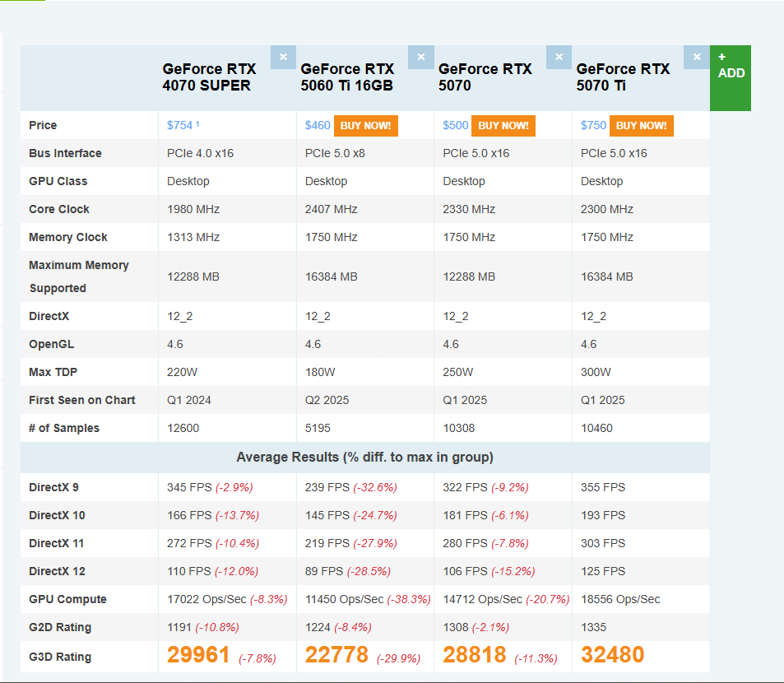Close the GeForce RTX 5070 column
The image size is (784, 683).
click(x=559, y=57)
